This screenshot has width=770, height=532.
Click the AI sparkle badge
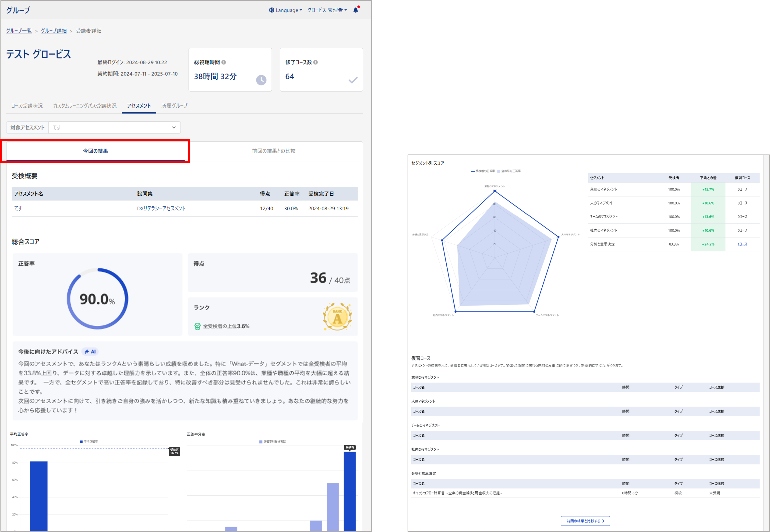pyautogui.click(x=90, y=352)
